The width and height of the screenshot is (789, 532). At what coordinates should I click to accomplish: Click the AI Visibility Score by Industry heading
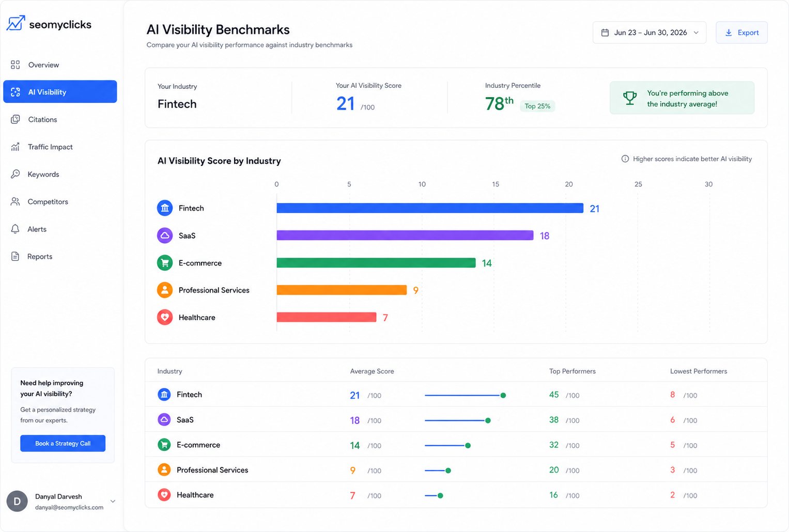pyautogui.click(x=219, y=161)
